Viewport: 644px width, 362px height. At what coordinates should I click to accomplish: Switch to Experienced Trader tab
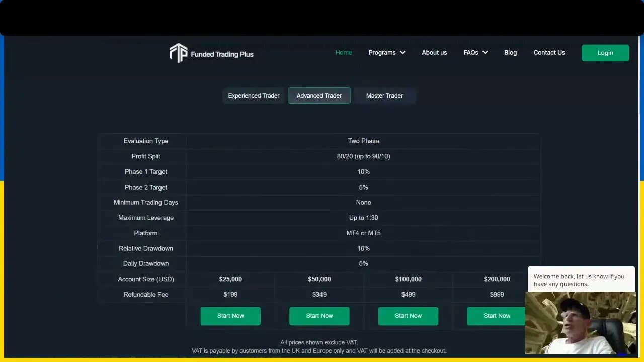click(x=254, y=96)
